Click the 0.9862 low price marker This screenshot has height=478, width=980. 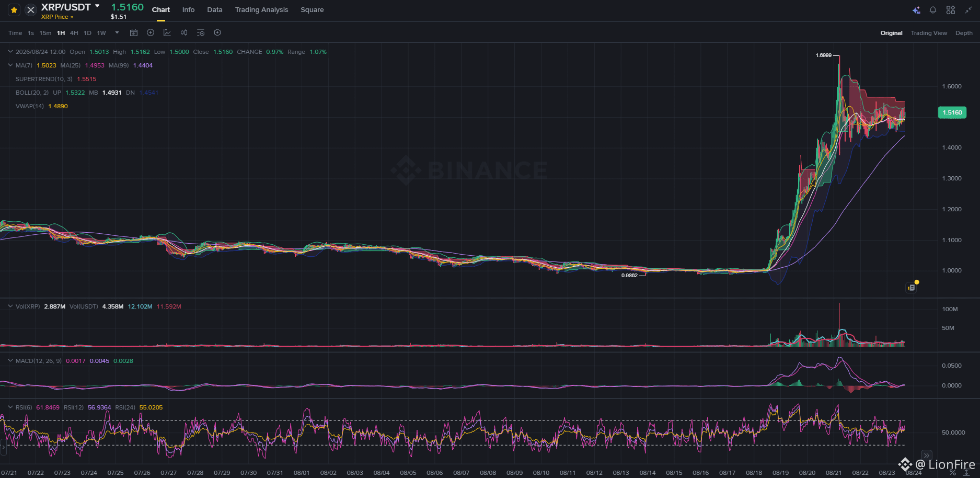tap(629, 276)
